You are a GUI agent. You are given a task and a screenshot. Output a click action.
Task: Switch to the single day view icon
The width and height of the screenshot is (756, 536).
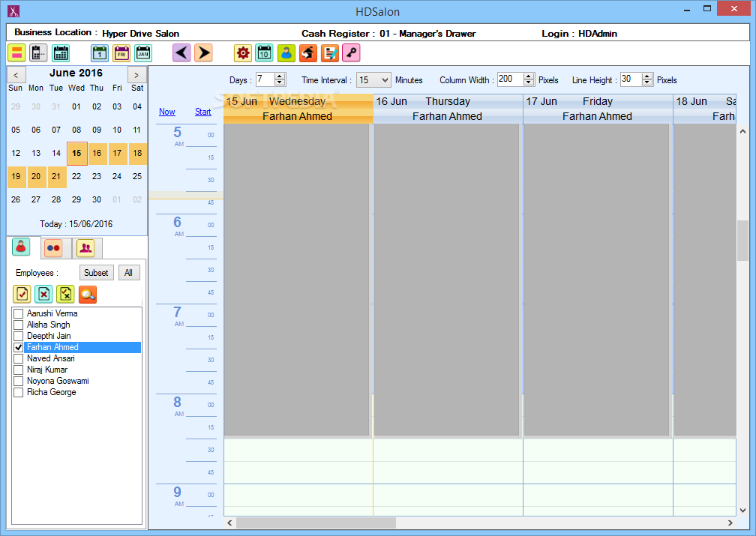tap(100, 53)
